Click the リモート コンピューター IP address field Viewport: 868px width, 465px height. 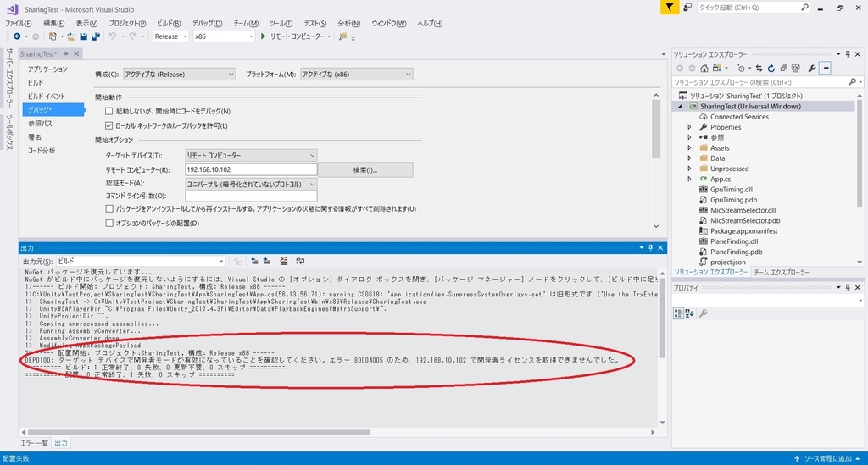tap(251, 169)
